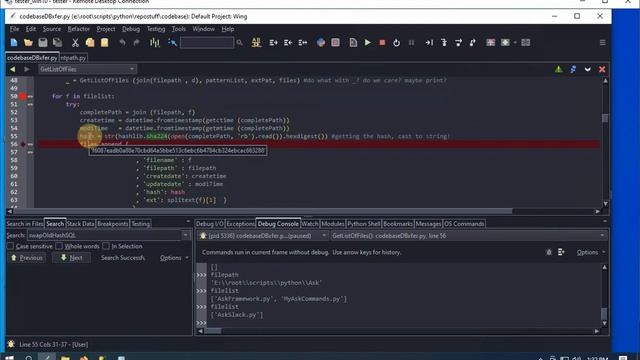640x360 pixels.
Task: Click the Search text field with swapOldHashSQL
Action: pos(104,235)
